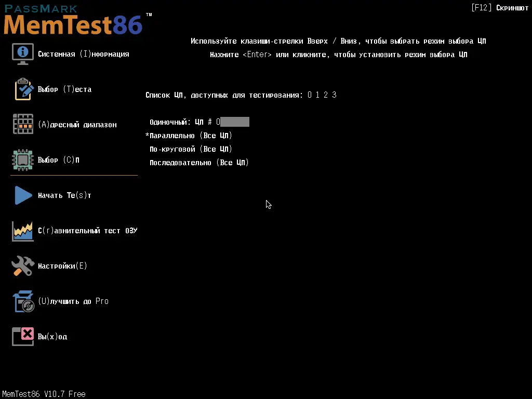Click the wrench and hammer settings icon
Viewport: 532px width, 399px height.
(23, 265)
